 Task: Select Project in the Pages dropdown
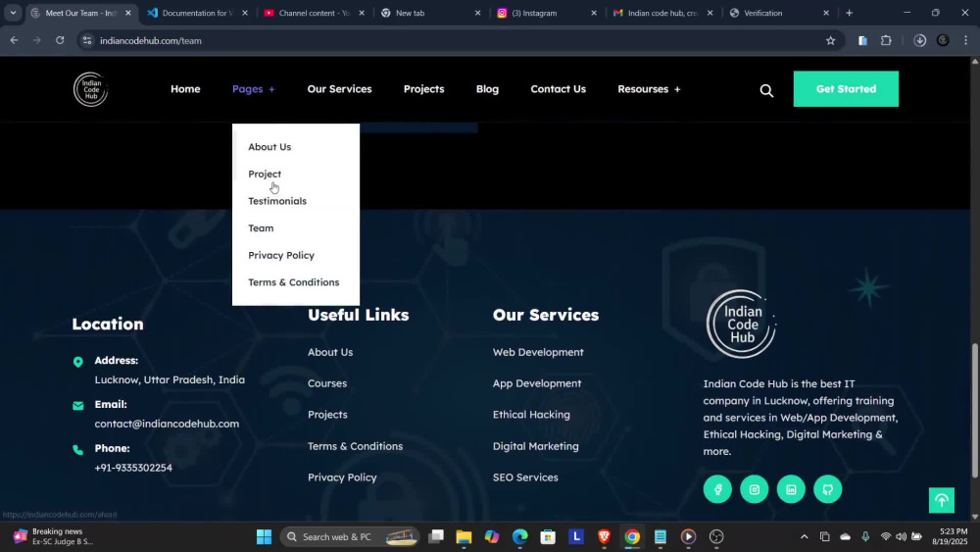point(265,174)
